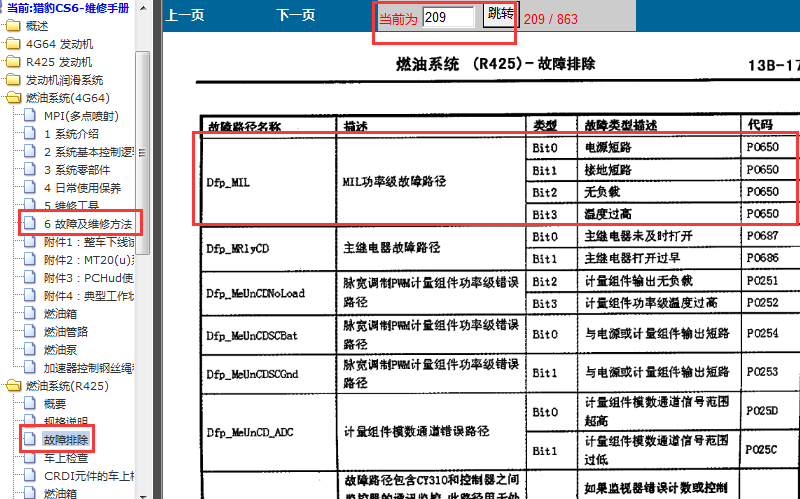Click the 主继电器未及时打开 cell
The height and width of the screenshot is (499, 800).
click(659, 236)
